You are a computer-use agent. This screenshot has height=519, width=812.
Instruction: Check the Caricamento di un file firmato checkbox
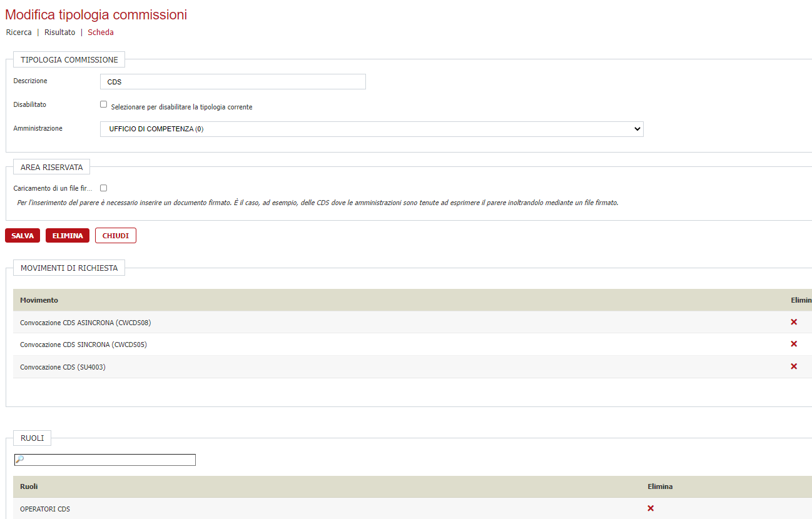pyautogui.click(x=103, y=188)
